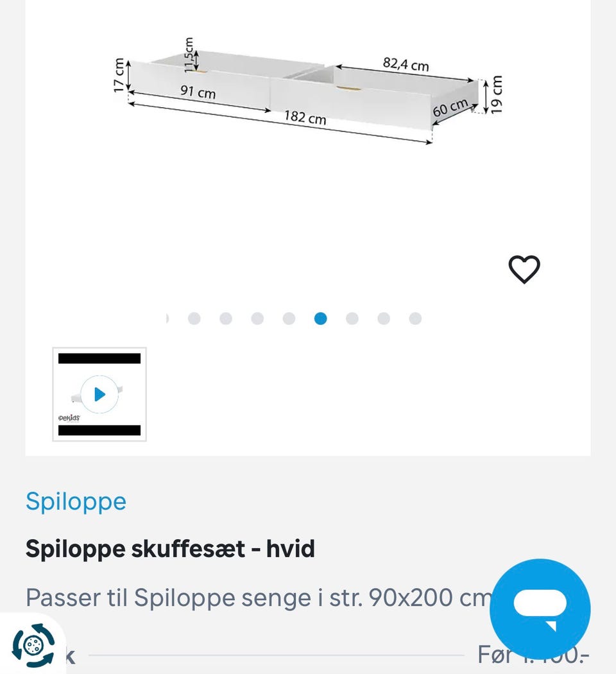This screenshot has height=674, width=616.
Task: Open the blue chat bubble
Action: 540,609
